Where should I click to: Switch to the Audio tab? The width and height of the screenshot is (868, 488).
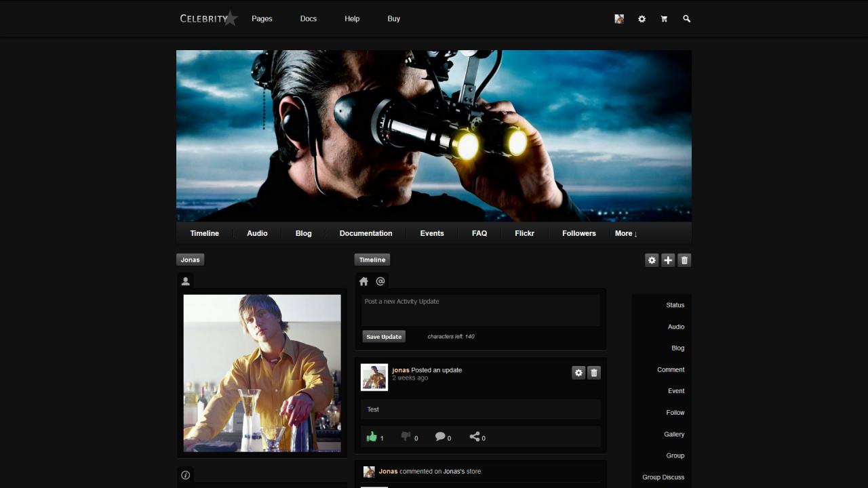pyautogui.click(x=257, y=233)
